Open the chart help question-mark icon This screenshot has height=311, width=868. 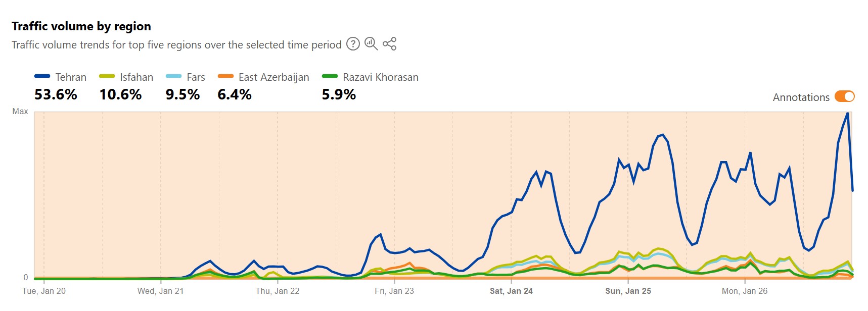(353, 44)
